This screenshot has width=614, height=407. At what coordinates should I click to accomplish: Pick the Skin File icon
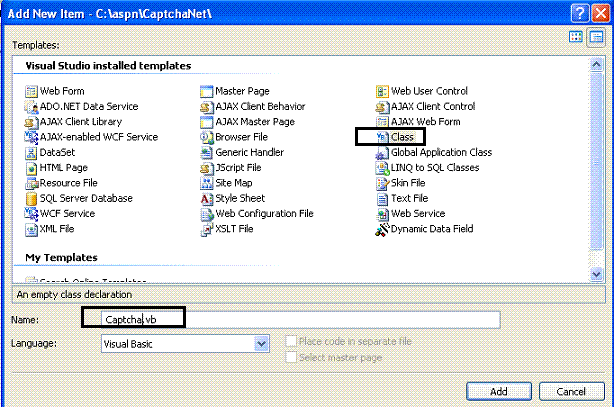382,183
